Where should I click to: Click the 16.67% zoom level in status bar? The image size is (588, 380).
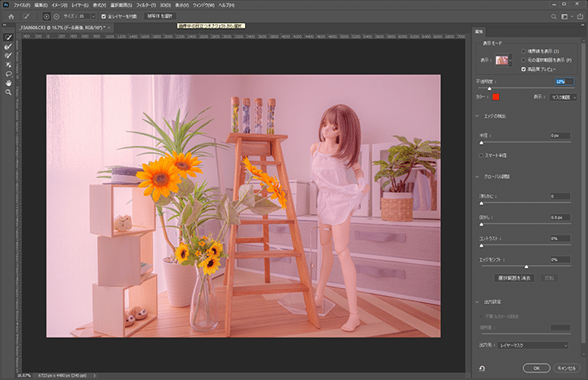[24, 375]
